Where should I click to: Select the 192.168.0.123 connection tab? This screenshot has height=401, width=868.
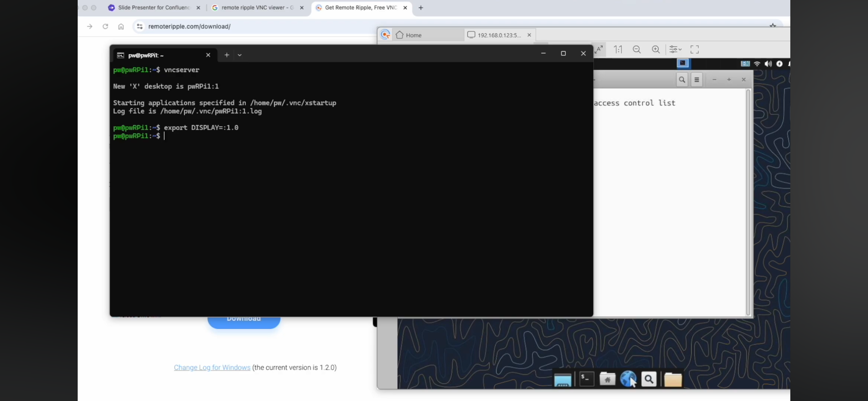tap(499, 35)
